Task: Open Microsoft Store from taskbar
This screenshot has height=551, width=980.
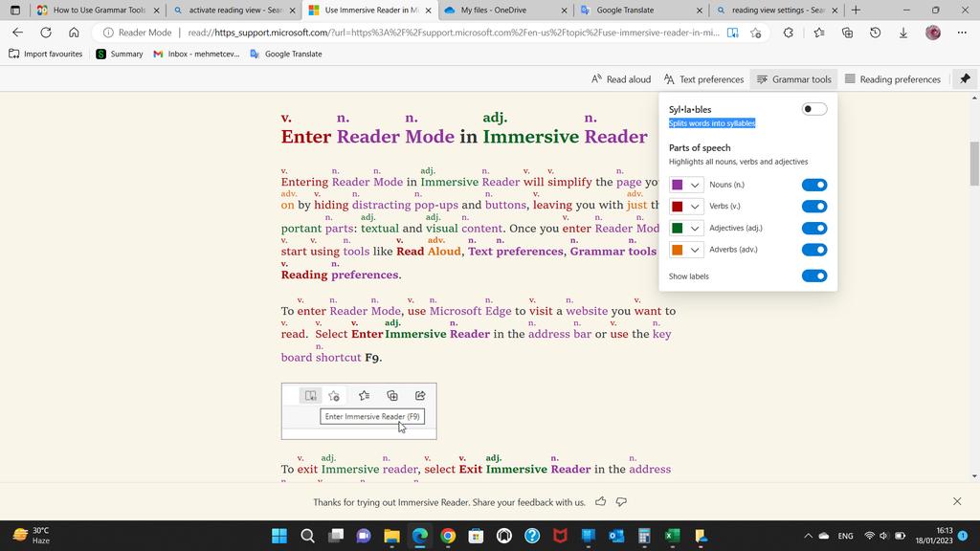Action: pyautogui.click(x=477, y=536)
